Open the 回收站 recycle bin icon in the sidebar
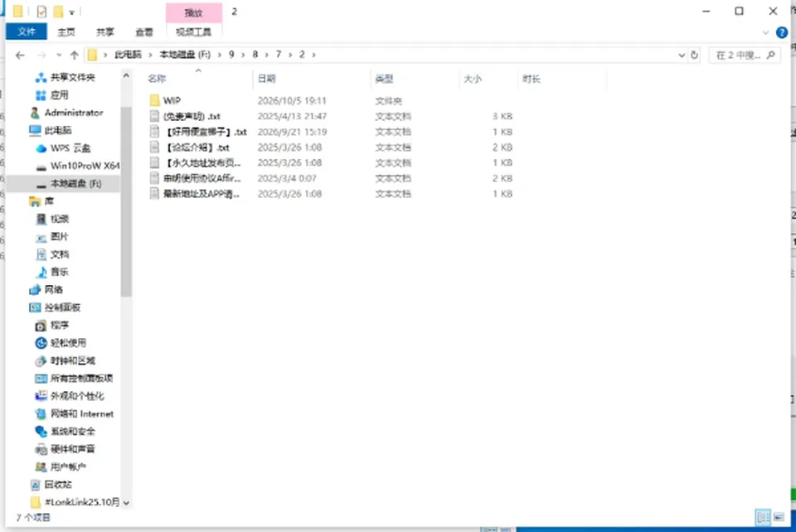The image size is (796, 532). pos(35,485)
